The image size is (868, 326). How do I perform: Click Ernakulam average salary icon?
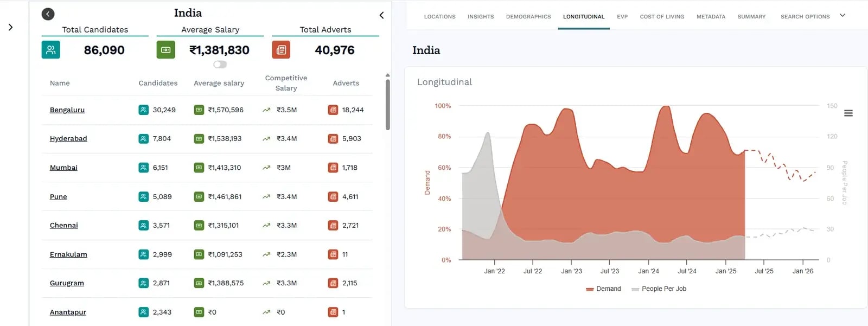[199, 254]
